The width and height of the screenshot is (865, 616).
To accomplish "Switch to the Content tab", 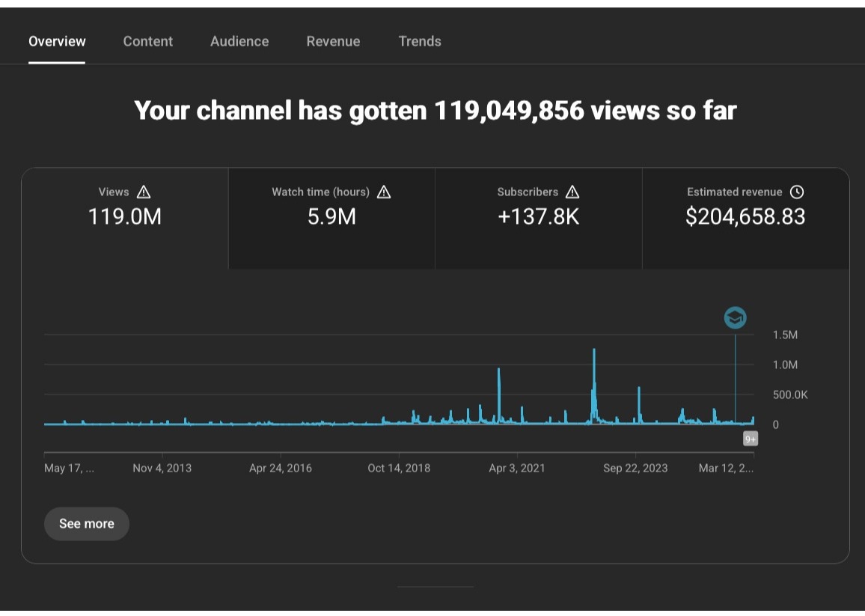I will [x=148, y=41].
